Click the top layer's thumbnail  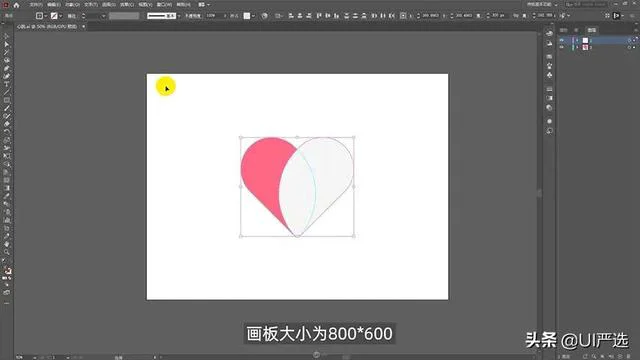(x=585, y=40)
